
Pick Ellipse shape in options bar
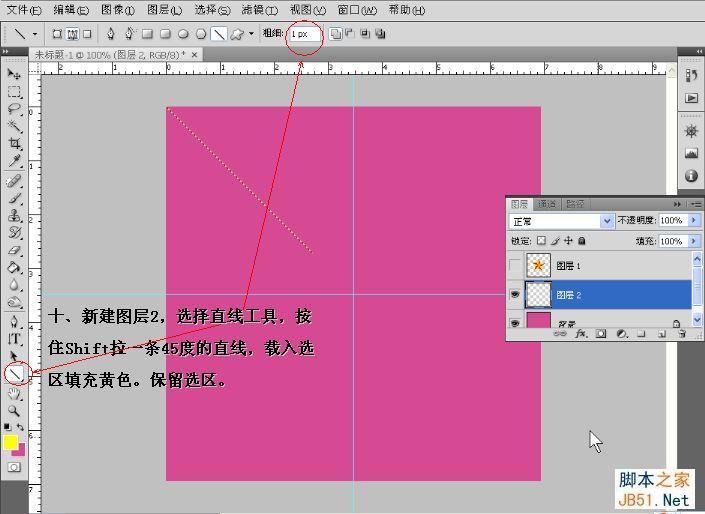coord(183,34)
